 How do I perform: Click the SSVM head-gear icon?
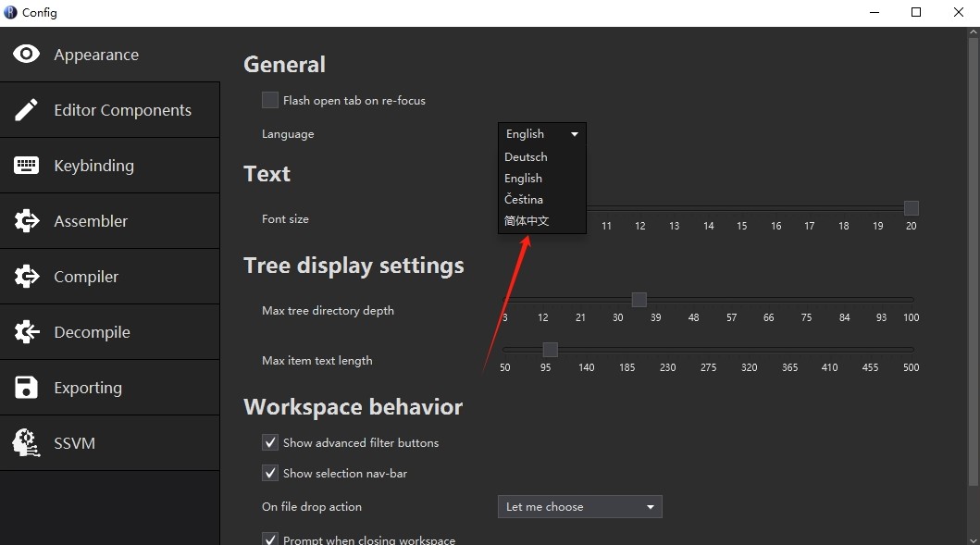click(x=27, y=443)
